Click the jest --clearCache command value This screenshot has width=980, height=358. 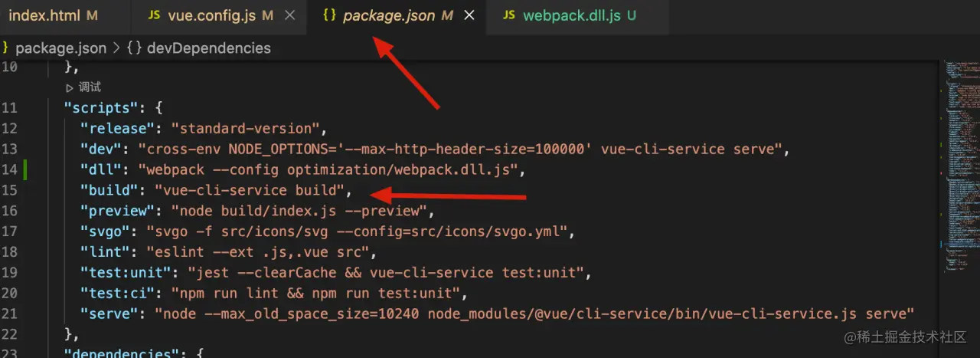coord(387,272)
